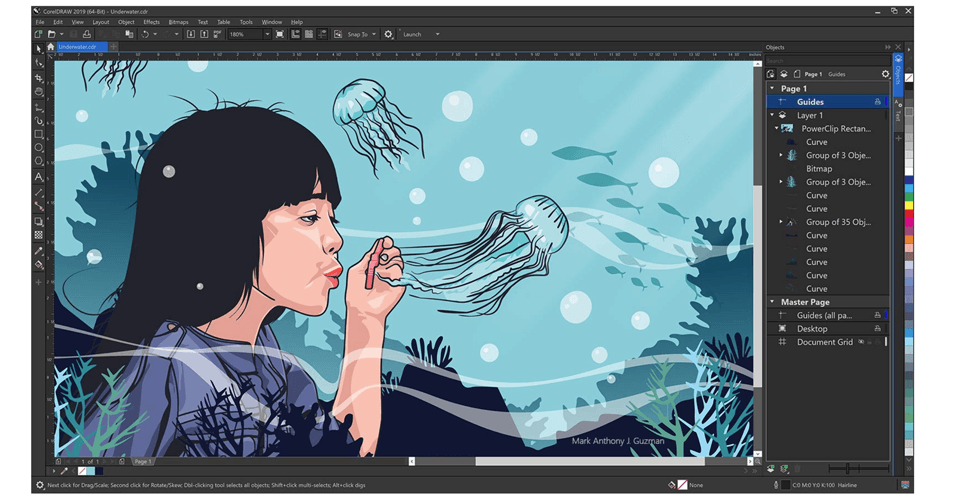Click the Welcome screen home icon
Image resolution: width=960 pixels, height=500 pixels.
tap(50, 47)
